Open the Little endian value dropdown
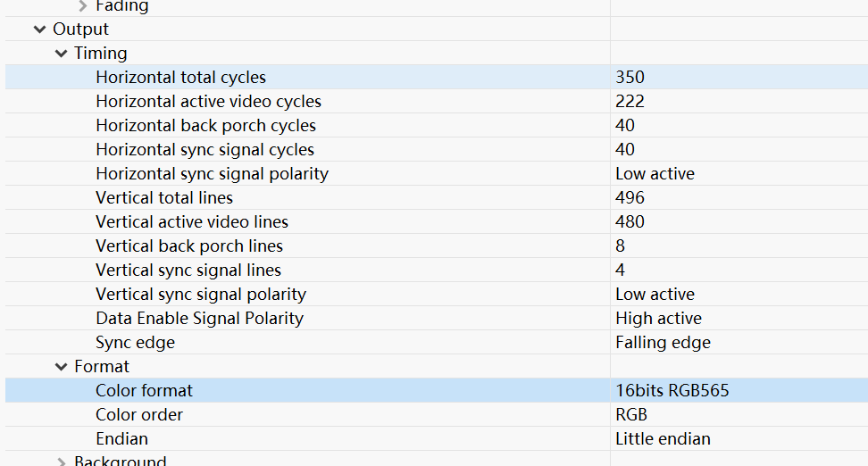 click(x=664, y=439)
